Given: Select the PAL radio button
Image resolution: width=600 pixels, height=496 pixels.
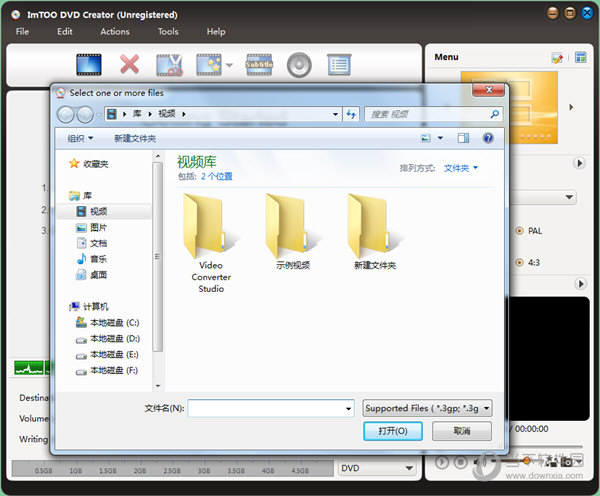Looking at the screenshot, I should click(519, 231).
